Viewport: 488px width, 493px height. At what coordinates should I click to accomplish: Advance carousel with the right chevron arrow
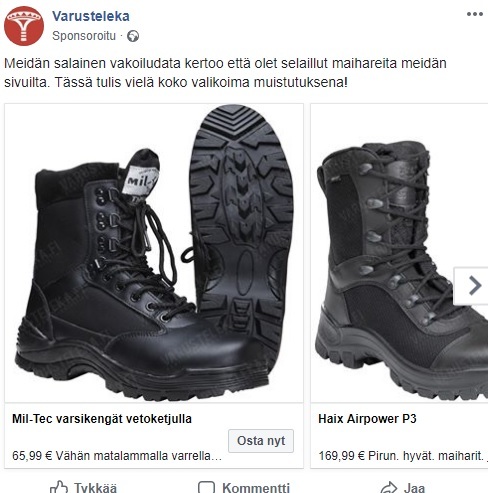pyautogui.click(x=473, y=286)
